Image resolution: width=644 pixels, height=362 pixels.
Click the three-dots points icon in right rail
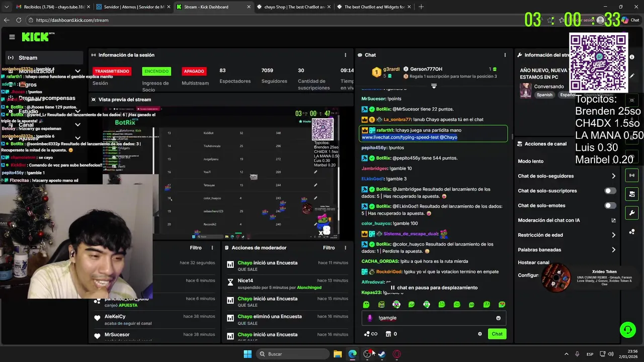pos(632,231)
